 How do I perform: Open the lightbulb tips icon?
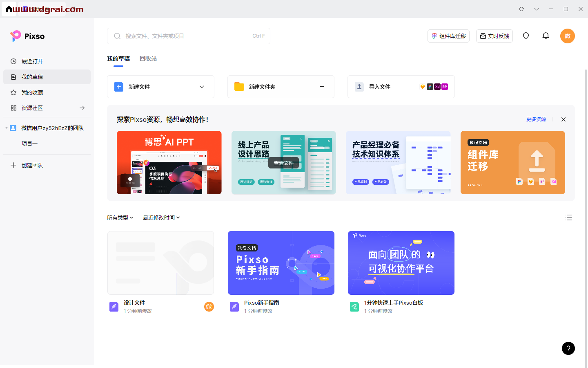(526, 36)
